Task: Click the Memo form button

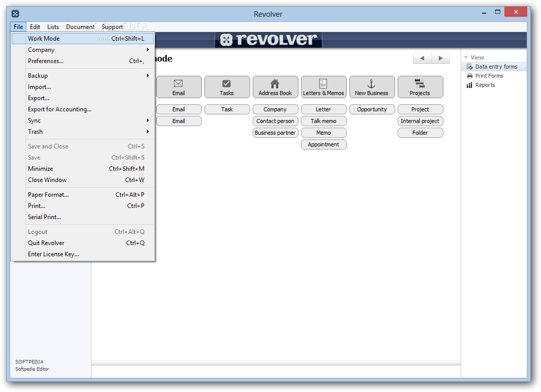Action: pyautogui.click(x=323, y=133)
